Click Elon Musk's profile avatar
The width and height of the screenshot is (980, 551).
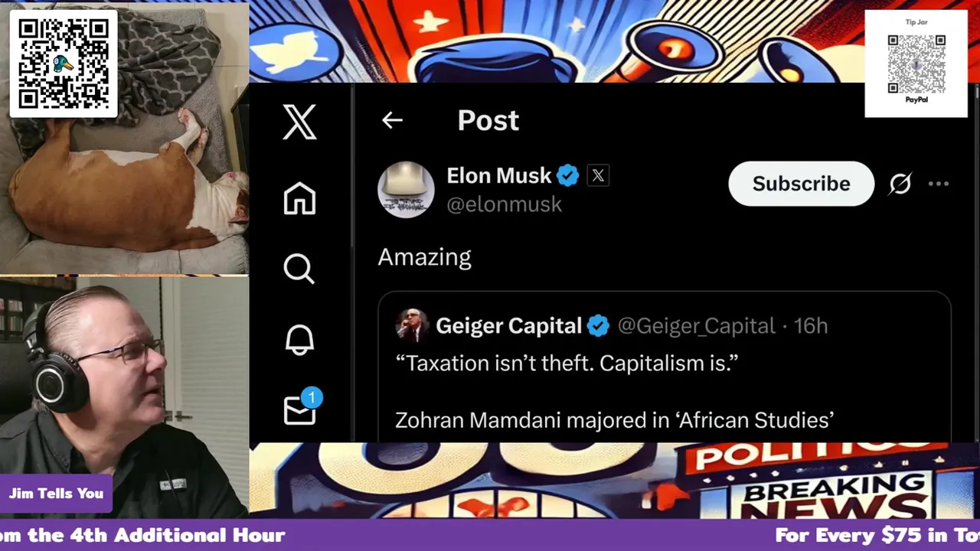click(406, 190)
